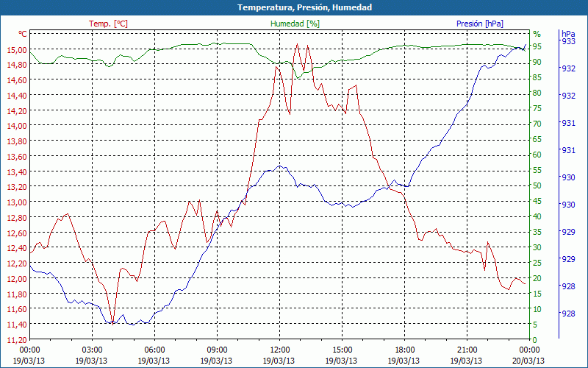Click the 15:00 time axis label
This screenshot has width=588, height=368.
point(342,350)
